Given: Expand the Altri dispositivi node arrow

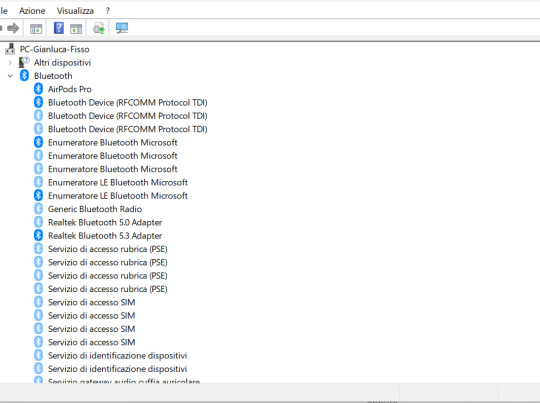Looking at the screenshot, I should [10, 63].
